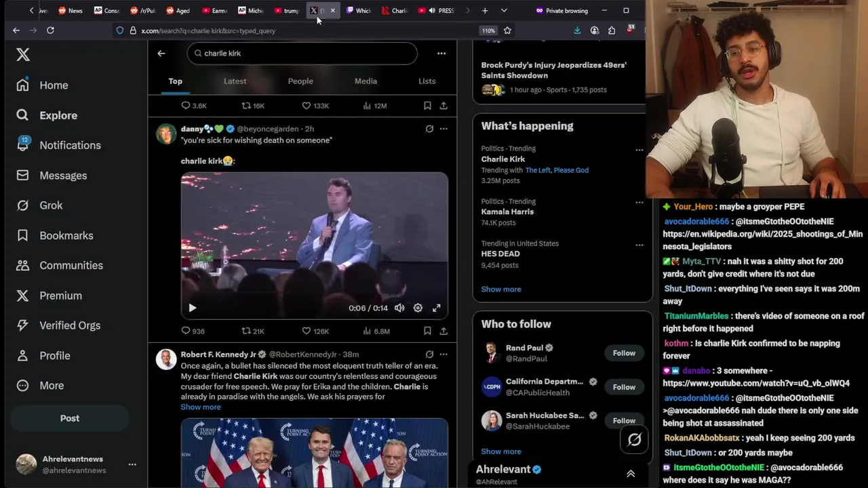Open Charlie Kirk trend options menu
The height and width of the screenshot is (488, 868).
coord(639,150)
